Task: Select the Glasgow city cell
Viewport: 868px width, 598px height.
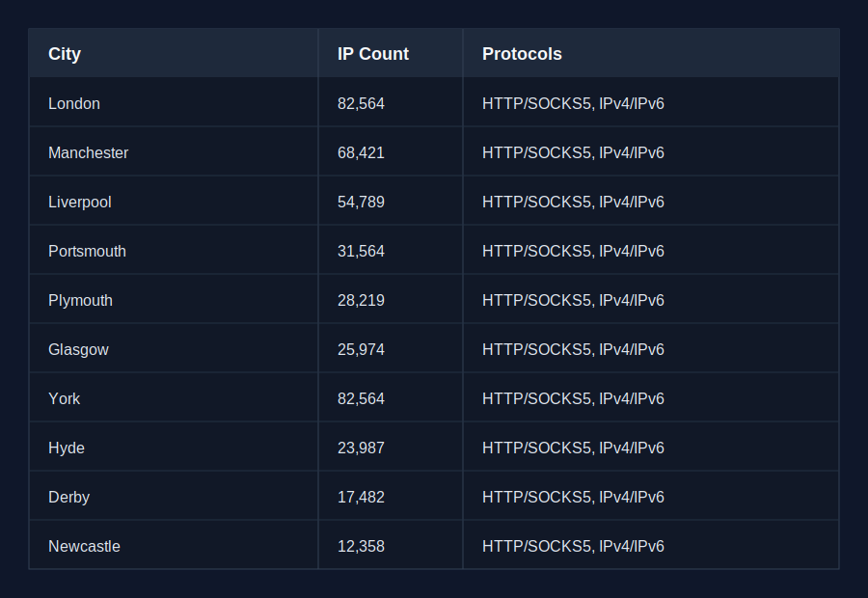Action: (174, 349)
